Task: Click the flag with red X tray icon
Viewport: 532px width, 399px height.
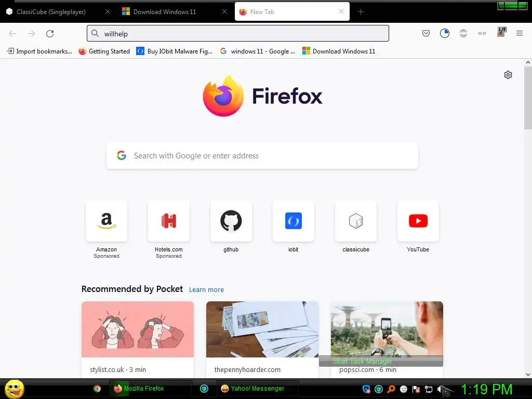Action: 416,389
